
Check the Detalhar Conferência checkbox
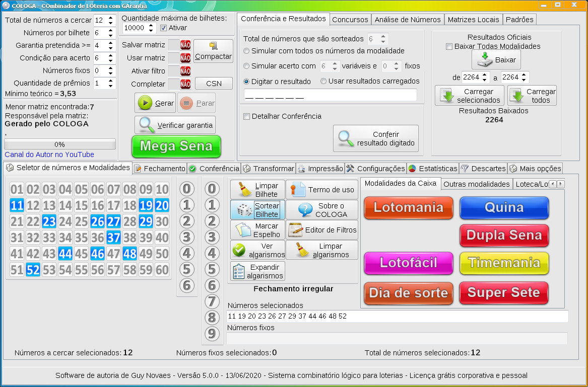246,117
